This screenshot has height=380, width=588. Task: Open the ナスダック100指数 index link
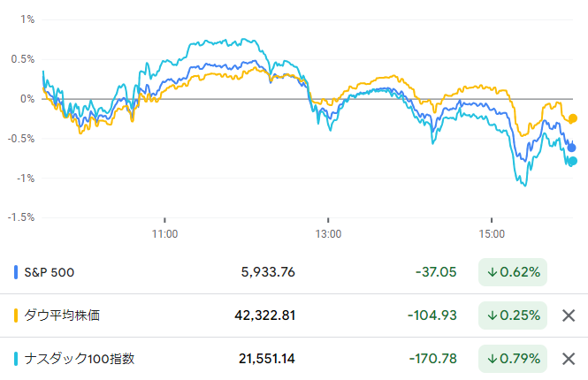click(x=79, y=359)
